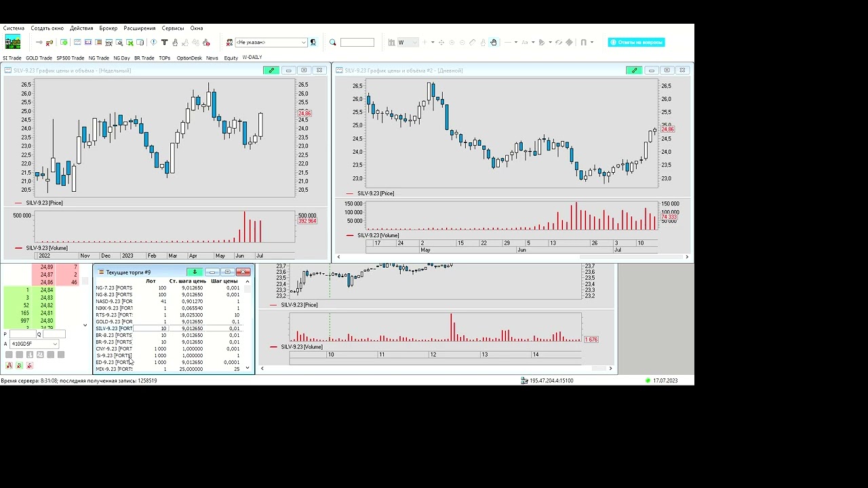868x488 pixels.
Task: Click the P price input field
Action: pos(22,334)
